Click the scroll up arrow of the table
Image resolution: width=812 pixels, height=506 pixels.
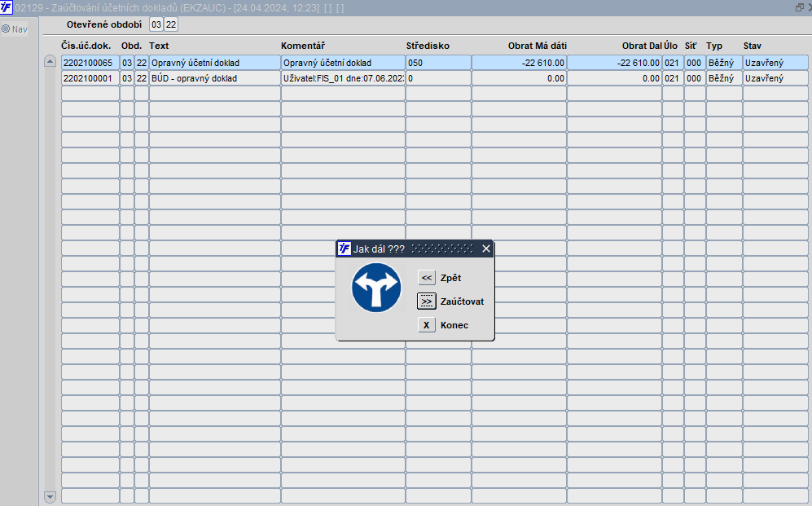point(50,62)
